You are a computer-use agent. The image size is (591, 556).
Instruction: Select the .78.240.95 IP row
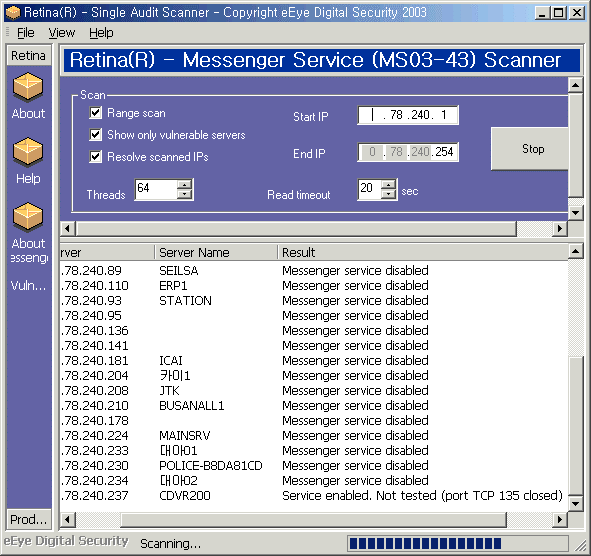[314, 316]
